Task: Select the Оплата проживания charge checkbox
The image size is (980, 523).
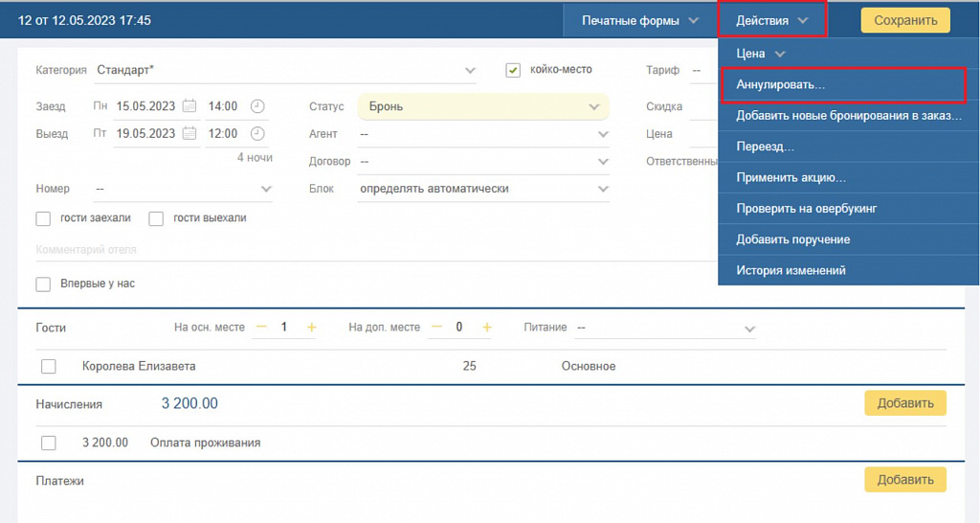Action: [48, 443]
